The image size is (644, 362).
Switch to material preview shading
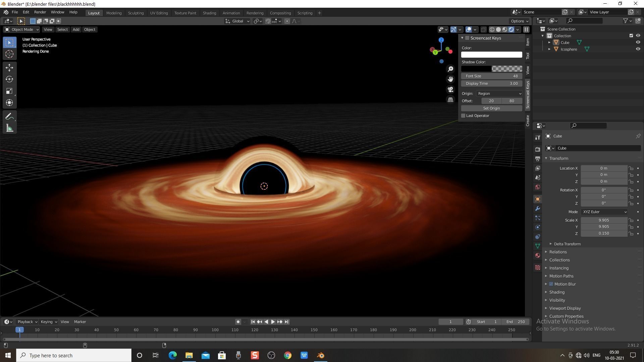coord(505,29)
